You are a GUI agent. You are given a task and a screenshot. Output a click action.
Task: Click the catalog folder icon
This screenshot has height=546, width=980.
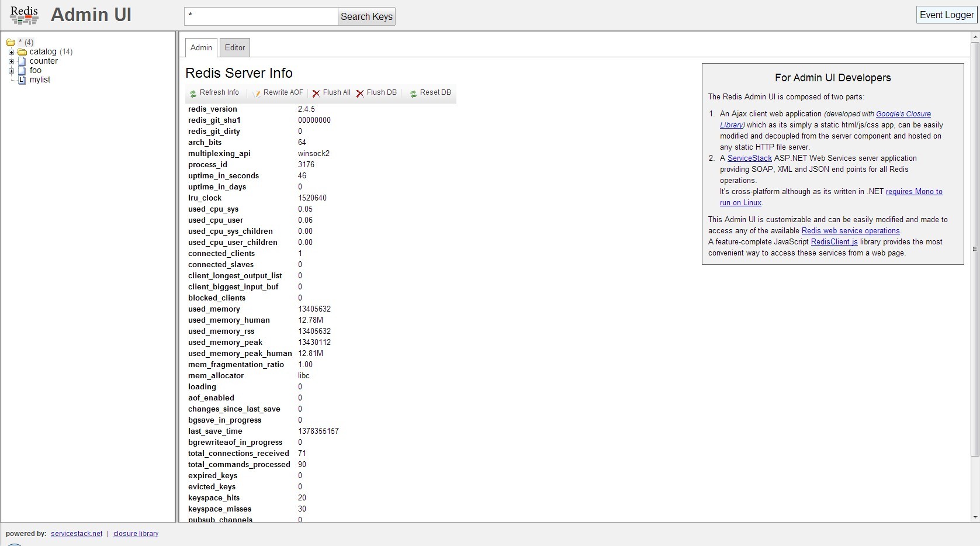[x=22, y=51]
